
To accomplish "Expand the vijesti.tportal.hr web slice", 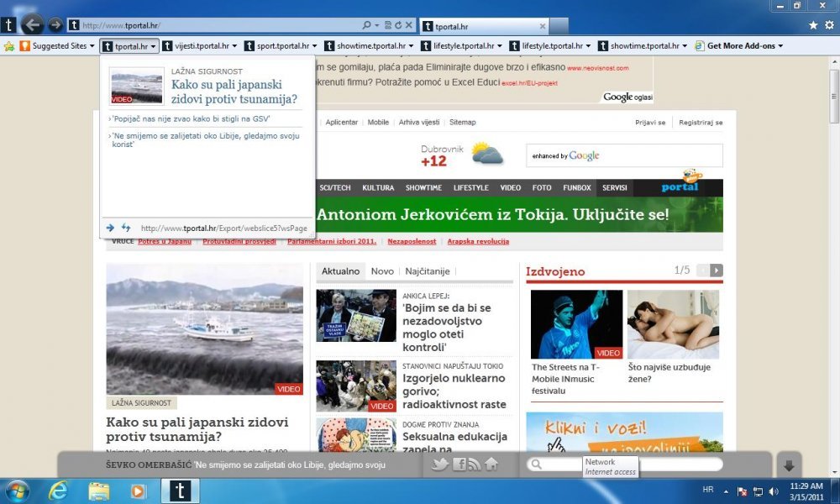I will (234, 46).
